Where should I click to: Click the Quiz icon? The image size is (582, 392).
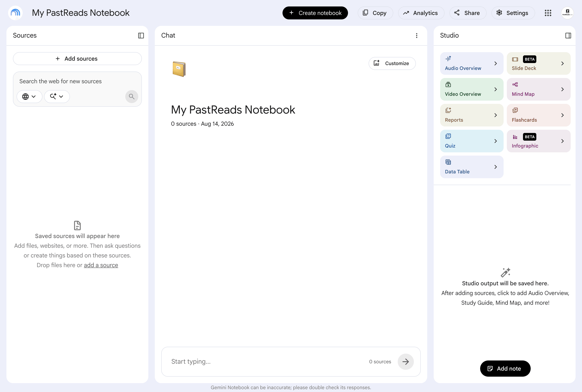click(x=448, y=136)
